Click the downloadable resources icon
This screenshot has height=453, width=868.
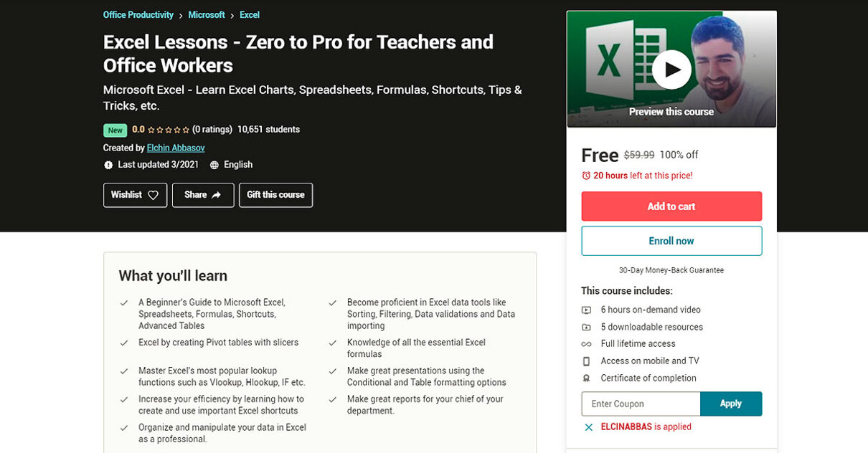[x=586, y=328]
